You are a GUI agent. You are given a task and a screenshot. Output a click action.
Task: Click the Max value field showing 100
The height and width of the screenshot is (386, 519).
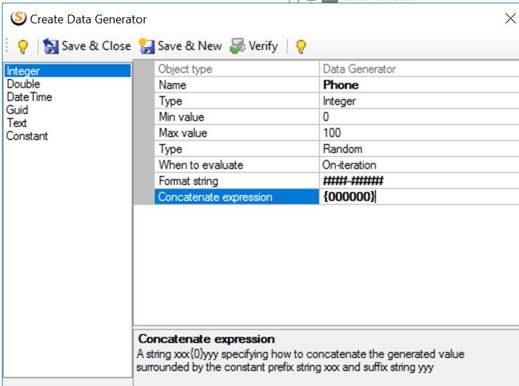(419, 133)
